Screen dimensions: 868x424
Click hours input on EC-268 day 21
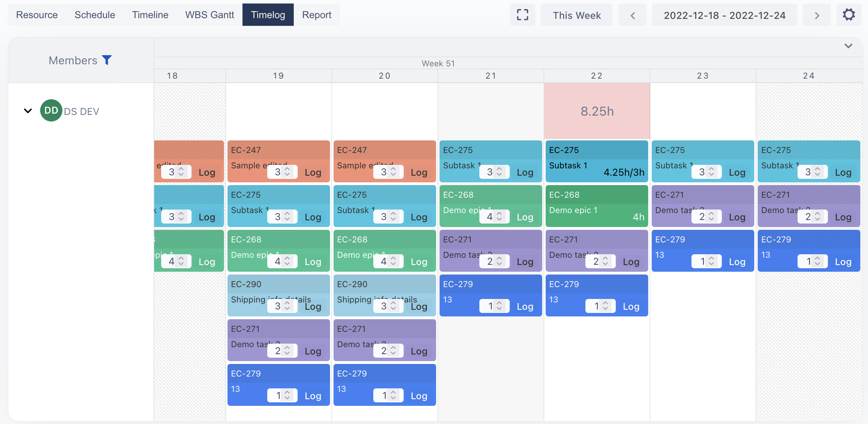coord(487,217)
